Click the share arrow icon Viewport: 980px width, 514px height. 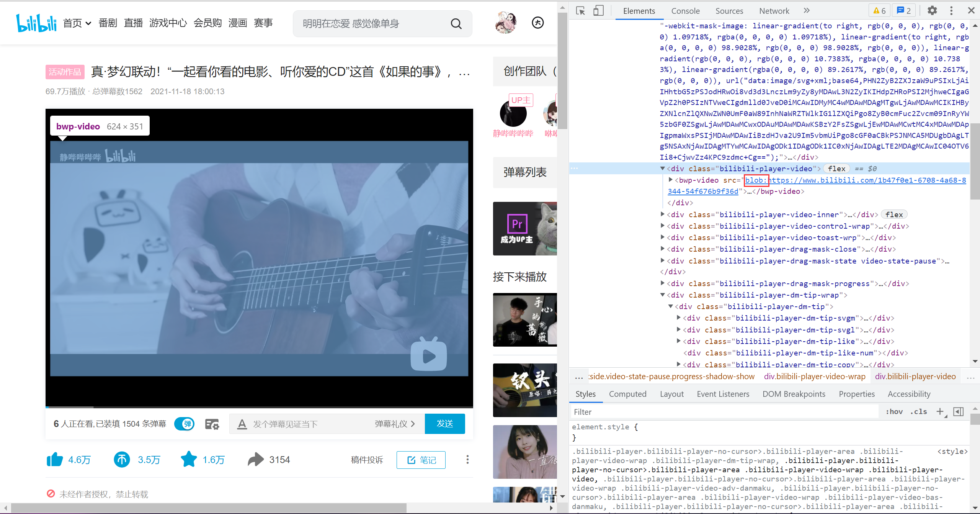(256, 460)
